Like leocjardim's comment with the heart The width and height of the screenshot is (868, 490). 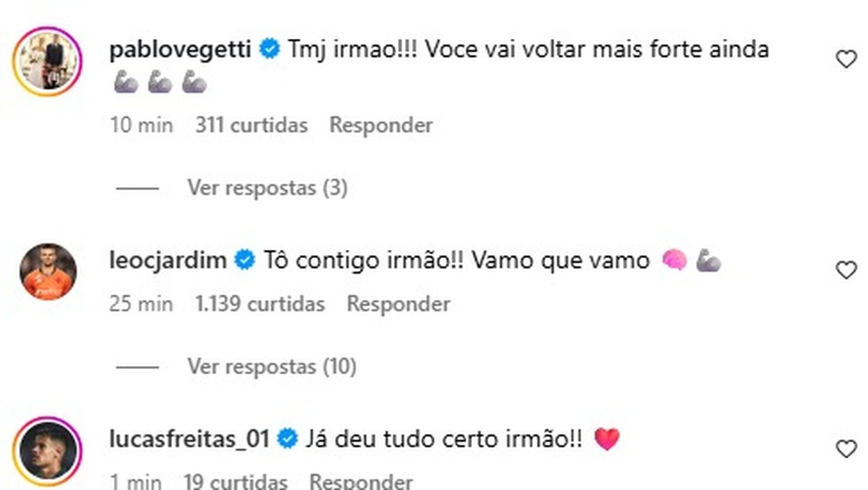tap(846, 270)
